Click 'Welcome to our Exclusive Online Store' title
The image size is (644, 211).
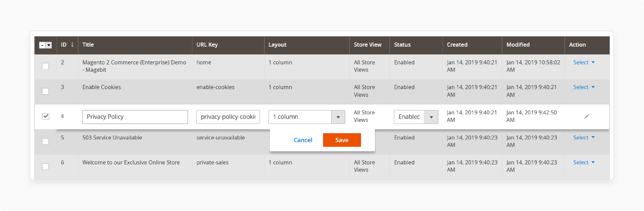pos(131,162)
